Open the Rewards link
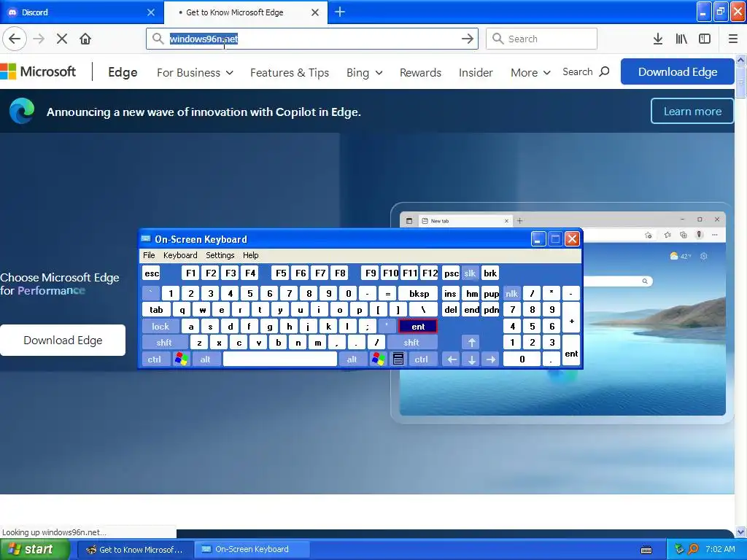This screenshot has height=560, width=747. click(x=420, y=72)
